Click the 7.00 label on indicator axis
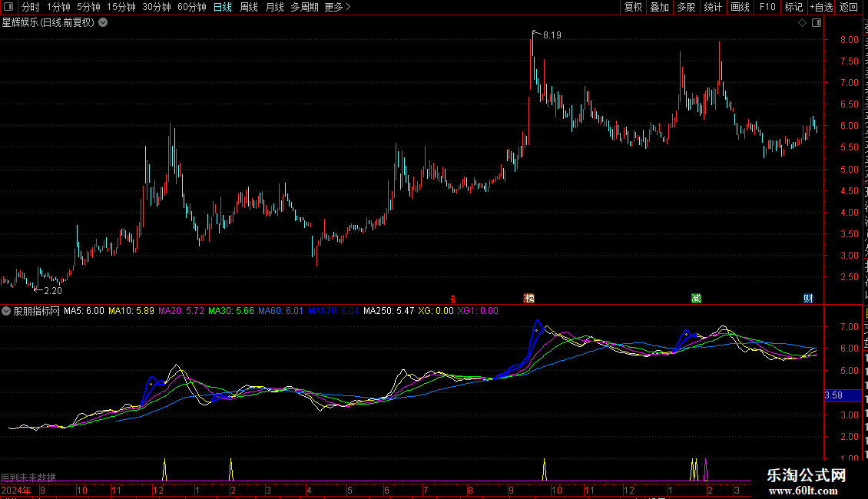Viewport: 868px width, 499px height. click(x=849, y=327)
